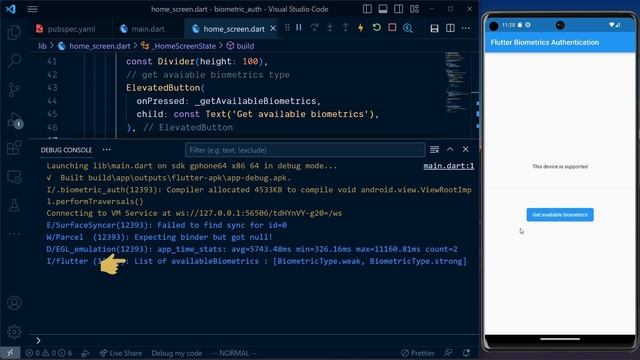Click the SurfaceSyncer error log line
This screenshot has width=640, height=360.
pos(167,225)
